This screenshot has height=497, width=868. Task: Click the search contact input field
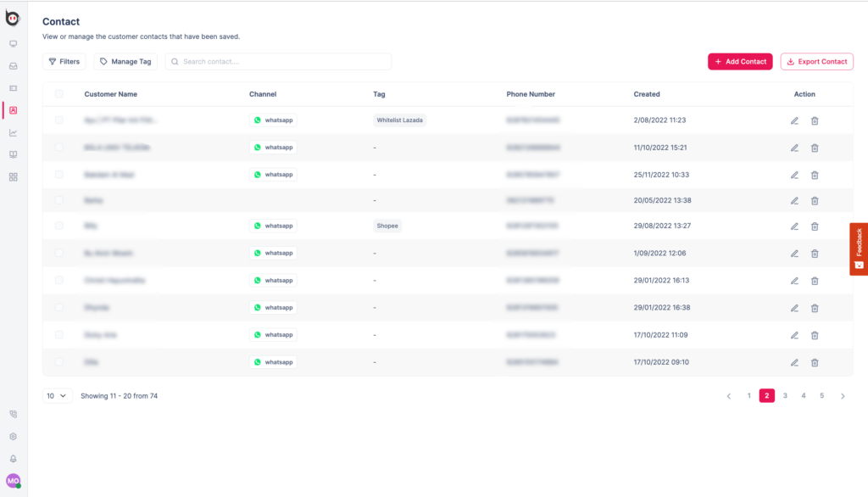[278, 61]
